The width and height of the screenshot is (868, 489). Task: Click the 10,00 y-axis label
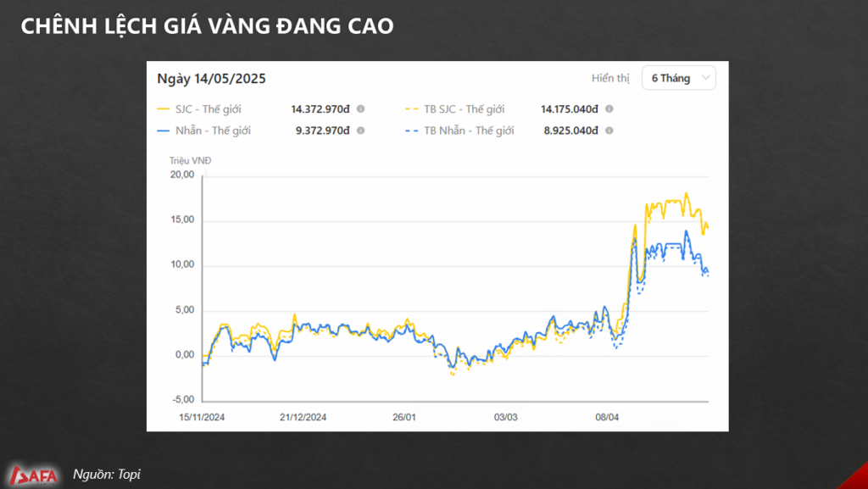[182, 264]
